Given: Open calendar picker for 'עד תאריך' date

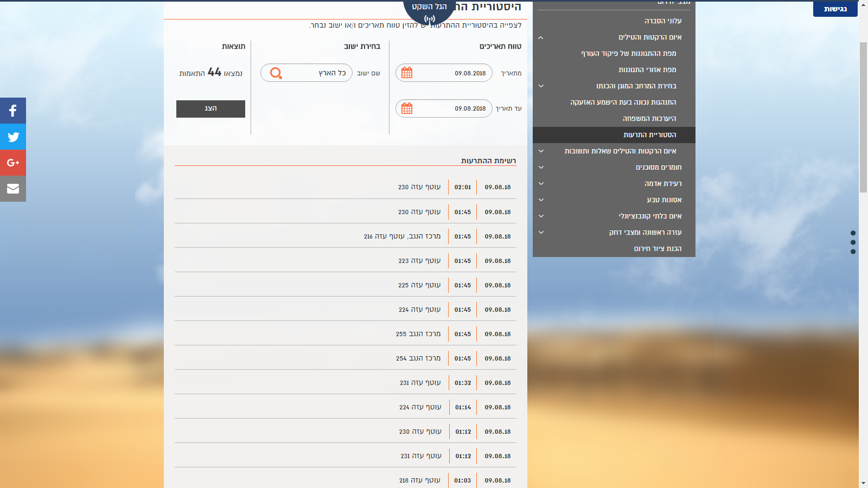Looking at the screenshot, I should pyautogui.click(x=407, y=108).
